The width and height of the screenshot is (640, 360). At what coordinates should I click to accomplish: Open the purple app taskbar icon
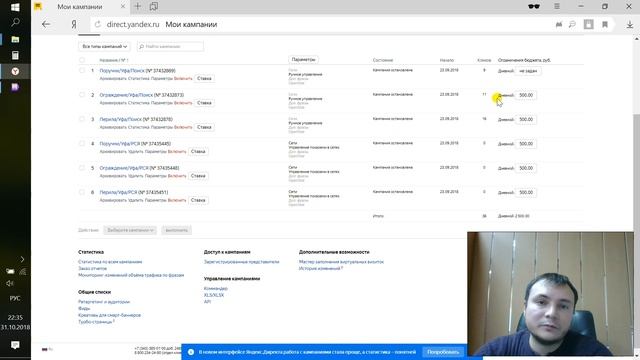click(15, 87)
